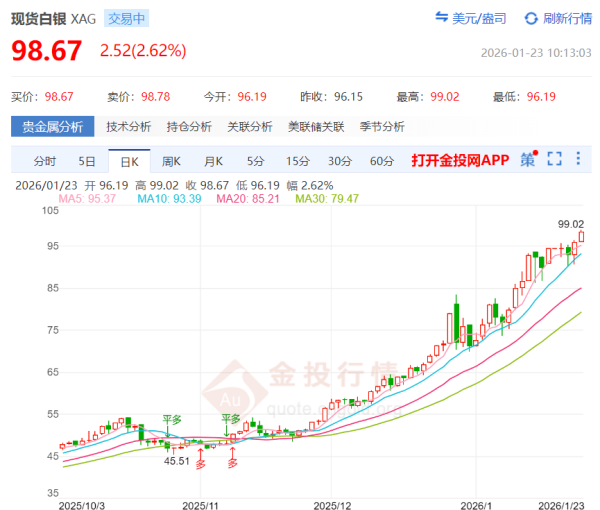Open the three-dot more options menu

point(578,158)
